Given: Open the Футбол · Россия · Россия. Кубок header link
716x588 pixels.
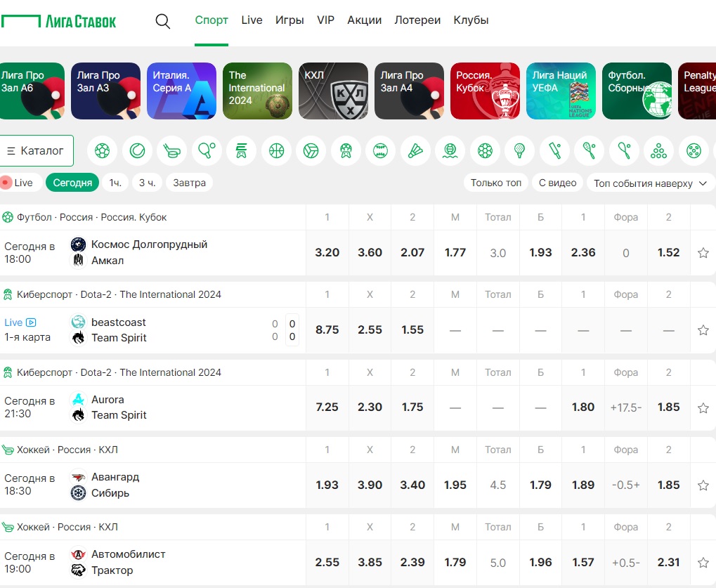Looking at the screenshot, I should (91, 217).
